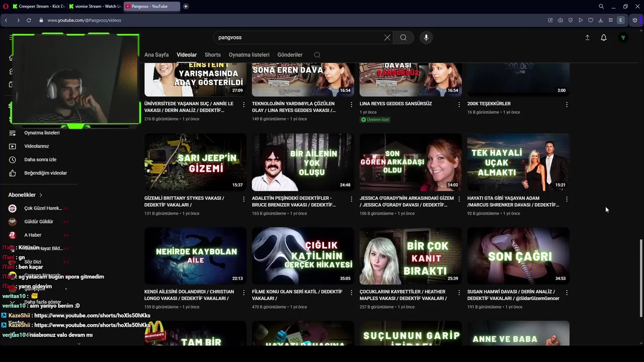
Task: Open the Sarı Jeep'in Gizemi thumbnail
Action: [195, 162]
